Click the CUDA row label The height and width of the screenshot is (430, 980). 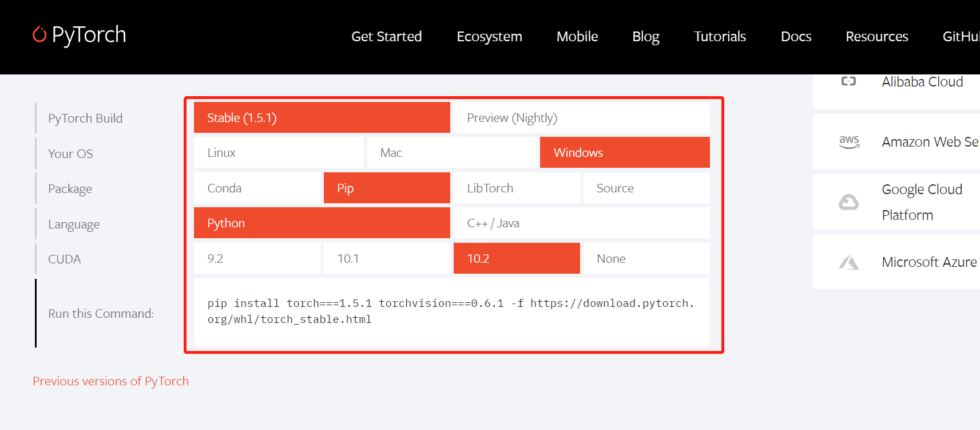[64, 259]
